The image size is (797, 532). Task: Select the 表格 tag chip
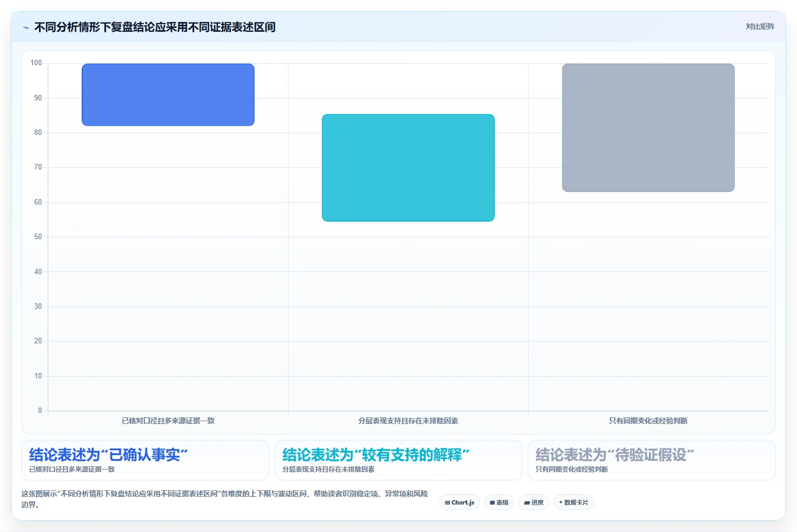tap(499, 502)
